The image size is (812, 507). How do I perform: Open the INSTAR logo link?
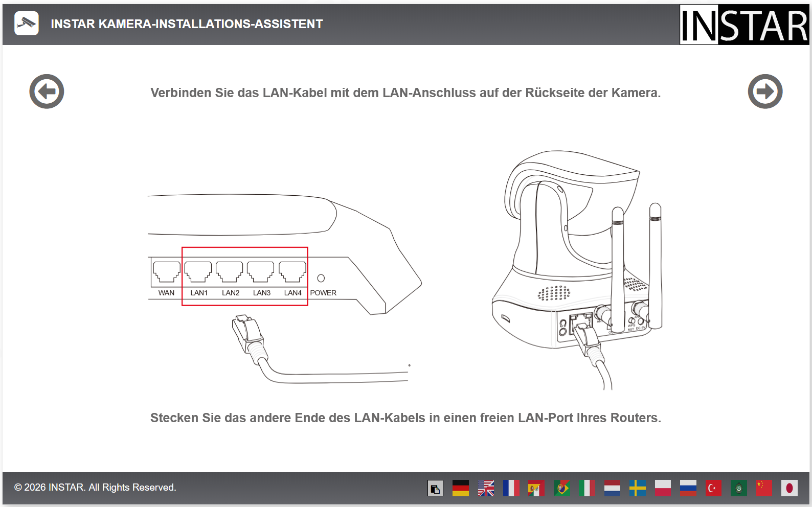(744, 25)
